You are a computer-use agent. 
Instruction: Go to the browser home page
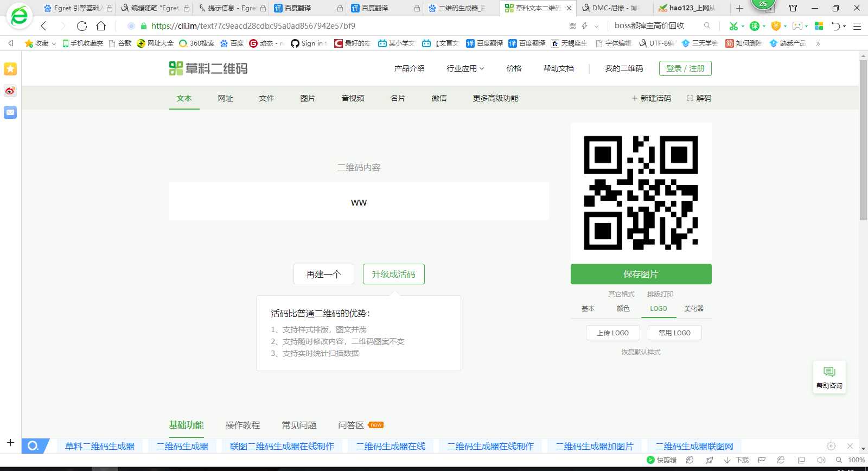tap(101, 26)
